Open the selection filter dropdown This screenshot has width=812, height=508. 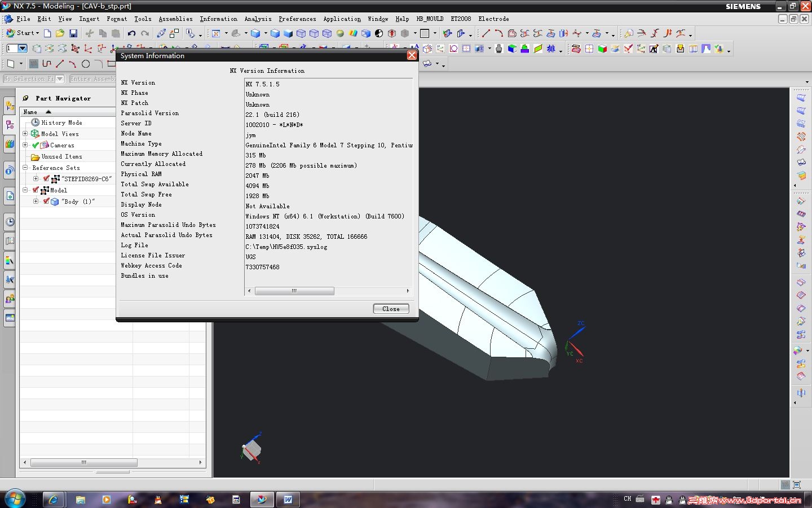click(x=60, y=79)
